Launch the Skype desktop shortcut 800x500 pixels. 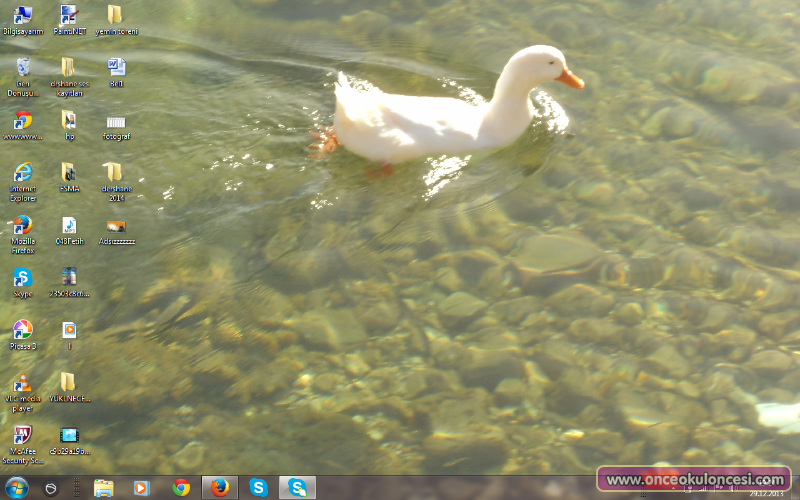tap(22, 278)
